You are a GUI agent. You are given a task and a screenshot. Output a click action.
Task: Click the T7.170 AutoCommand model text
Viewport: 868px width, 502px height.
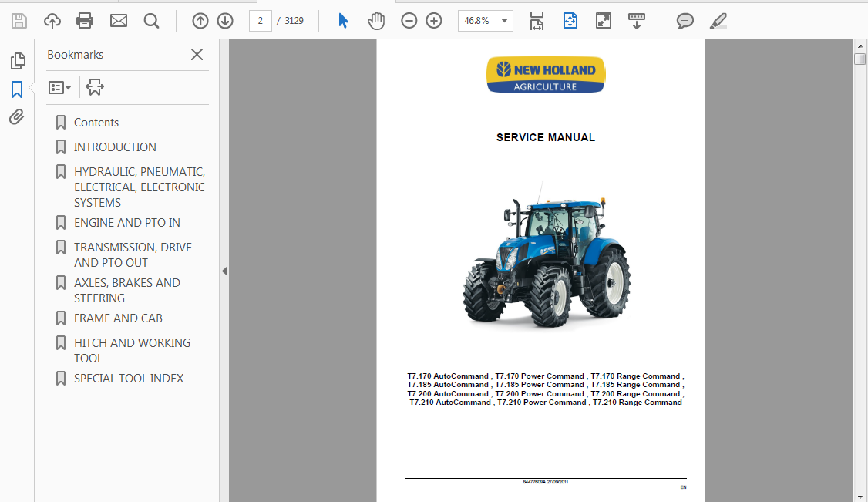448,376
